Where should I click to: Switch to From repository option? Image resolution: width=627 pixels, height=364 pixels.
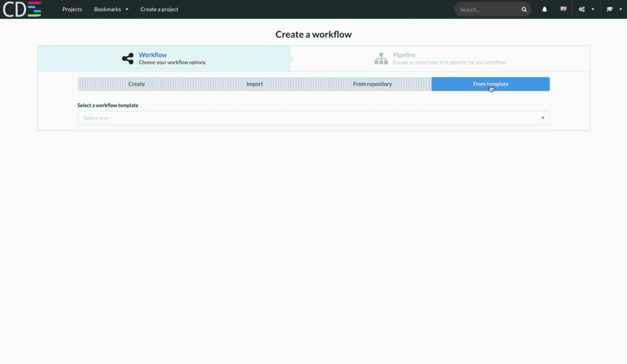point(372,84)
